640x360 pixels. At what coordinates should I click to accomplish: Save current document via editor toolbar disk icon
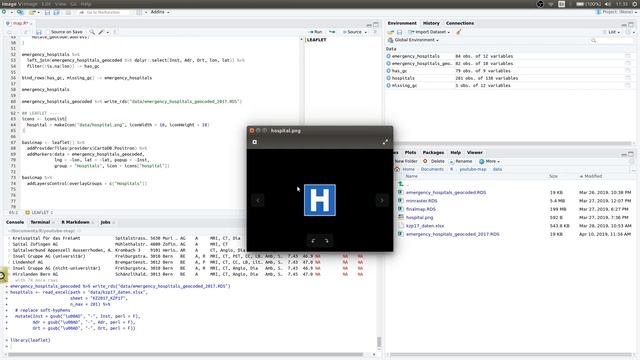38,32
